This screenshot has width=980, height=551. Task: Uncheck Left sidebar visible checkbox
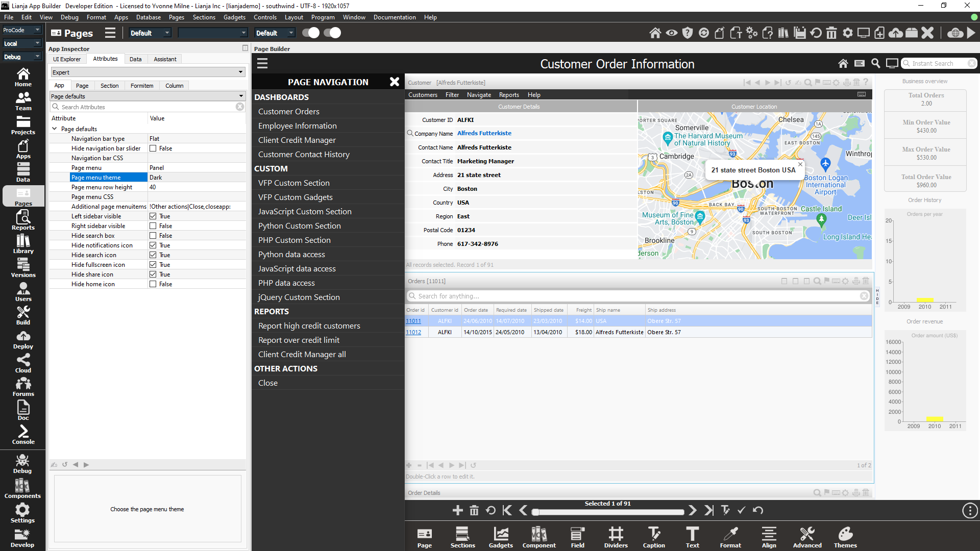click(153, 216)
